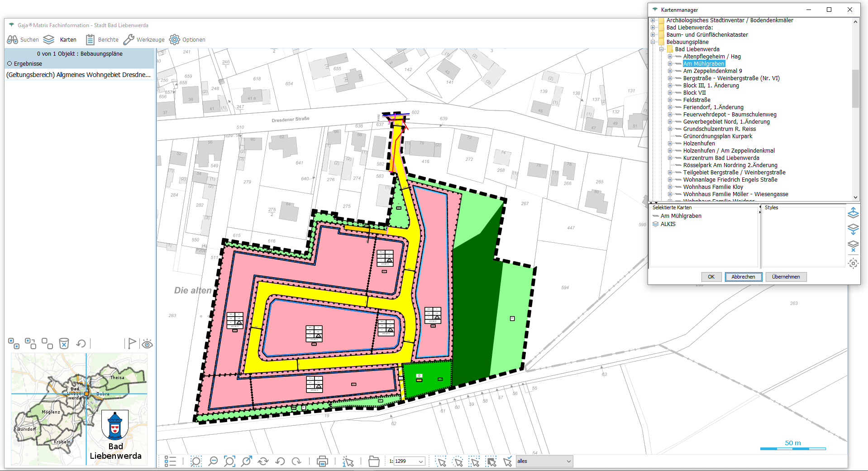Viewport: 868px width, 471px height.
Task: Click the print map icon
Action: tap(322, 461)
